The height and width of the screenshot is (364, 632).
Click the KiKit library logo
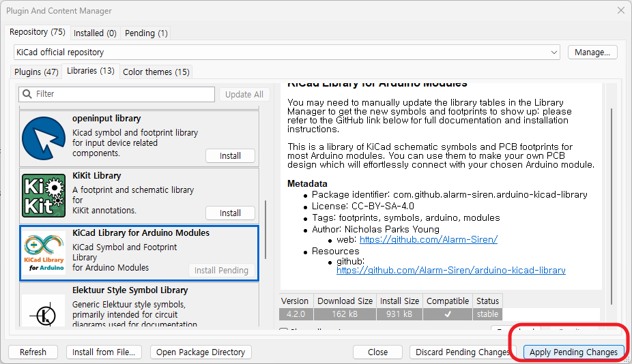click(44, 196)
